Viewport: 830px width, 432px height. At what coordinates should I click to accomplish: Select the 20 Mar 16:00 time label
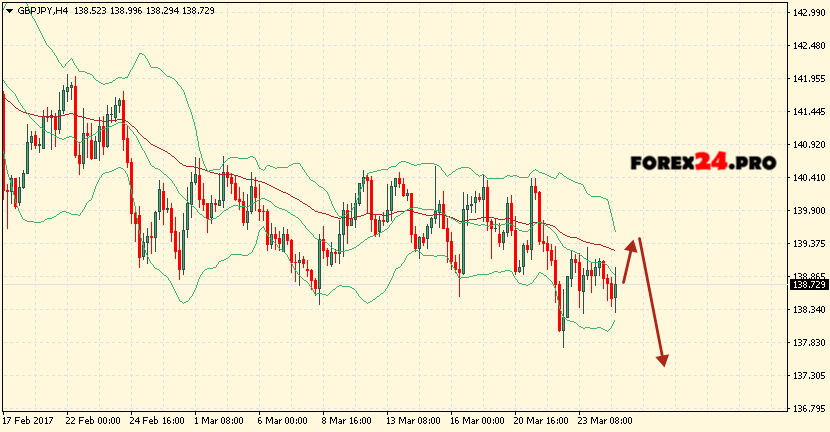(x=541, y=420)
